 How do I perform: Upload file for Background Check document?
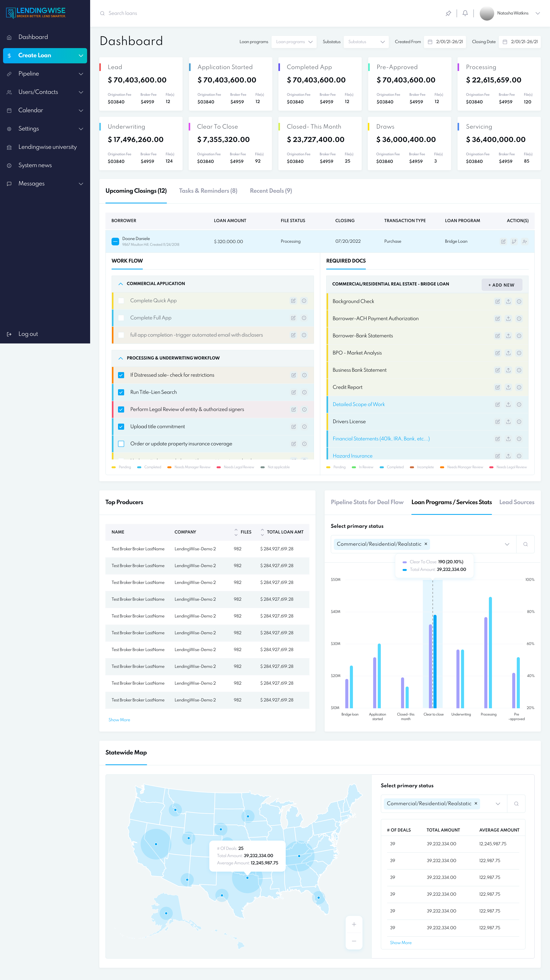pyautogui.click(x=508, y=302)
